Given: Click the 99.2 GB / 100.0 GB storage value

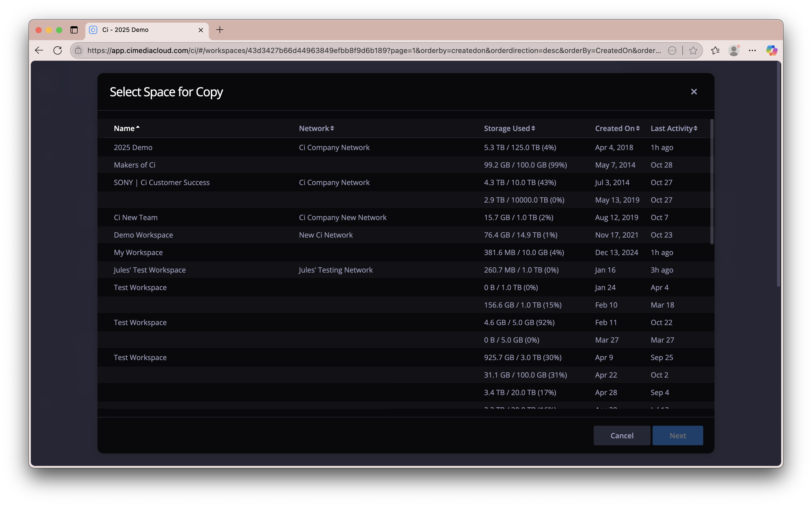Looking at the screenshot, I should (x=525, y=165).
